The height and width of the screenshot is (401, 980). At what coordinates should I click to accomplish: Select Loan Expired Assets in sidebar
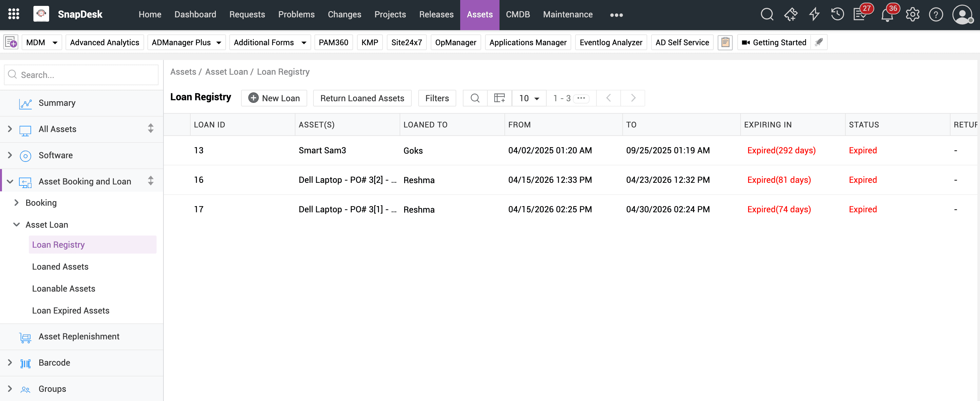pyautogui.click(x=70, y=311)
